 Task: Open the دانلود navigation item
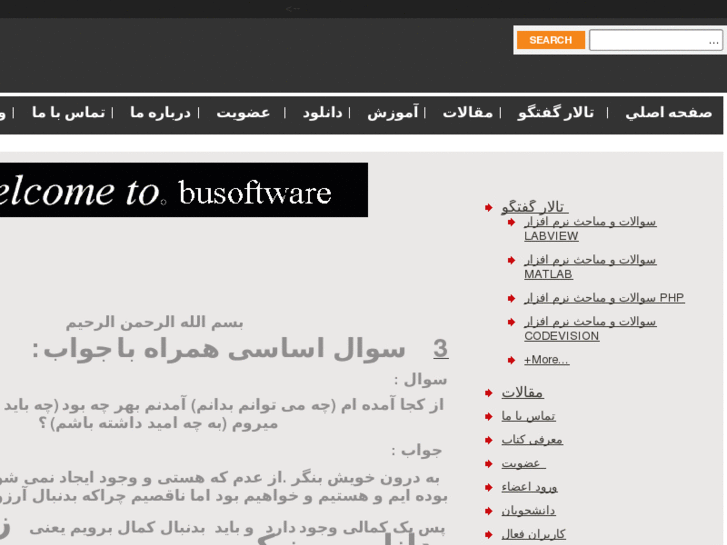coord(323,113)
